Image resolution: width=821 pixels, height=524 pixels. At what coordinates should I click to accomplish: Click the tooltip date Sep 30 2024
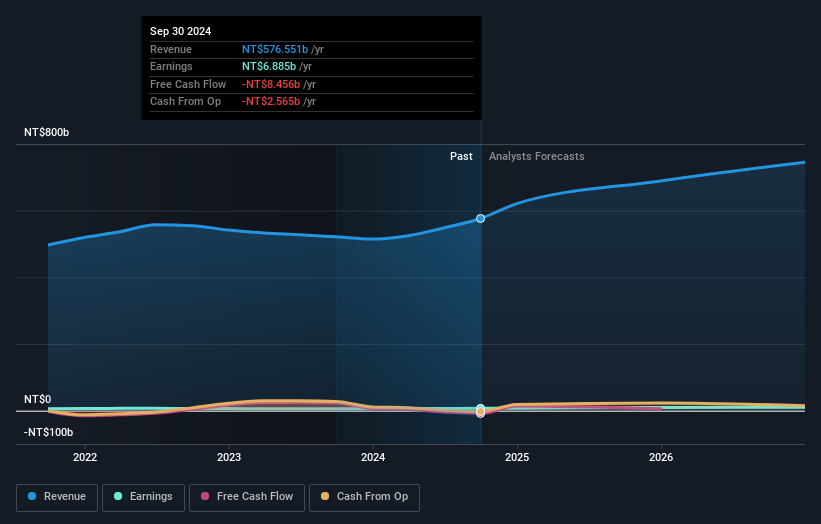181,31
